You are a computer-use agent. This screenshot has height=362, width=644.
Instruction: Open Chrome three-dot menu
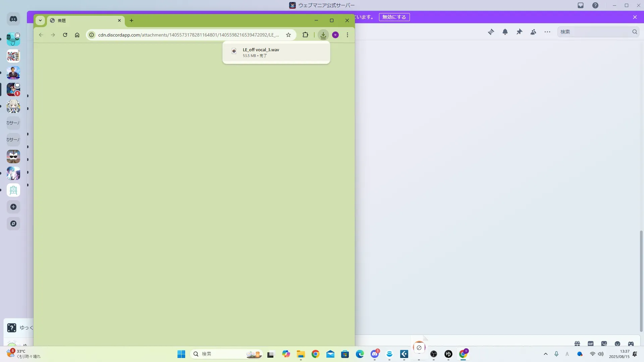[347, 35]
